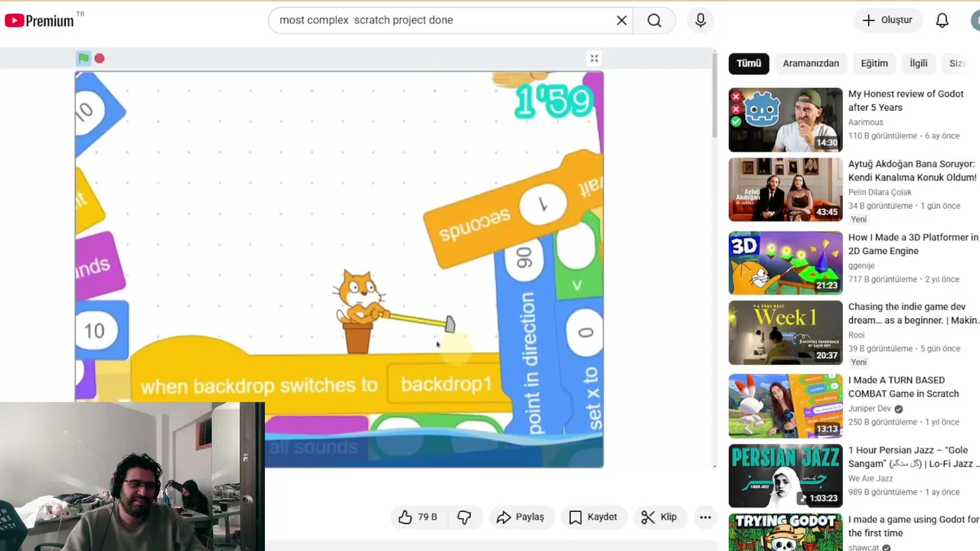Open 'How I Made a 3D Platformer' title
This screenshot has height=551, width=980.
tap(913, 244)
